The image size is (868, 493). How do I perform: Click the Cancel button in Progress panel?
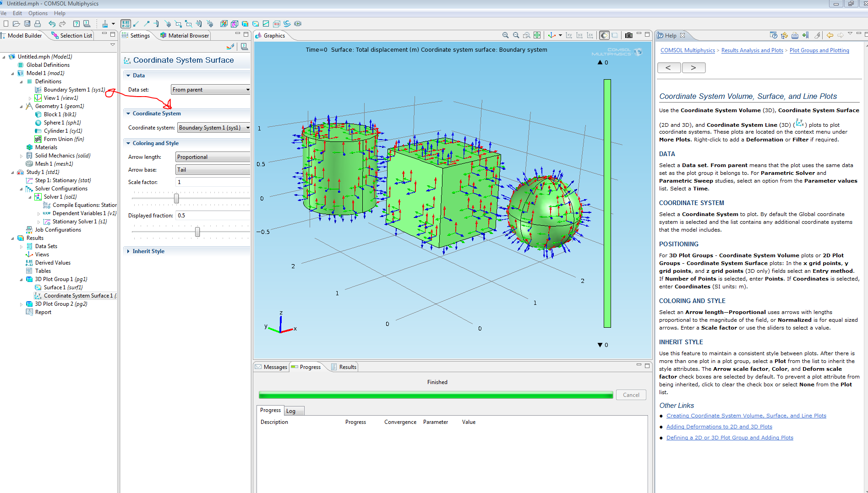631,395
